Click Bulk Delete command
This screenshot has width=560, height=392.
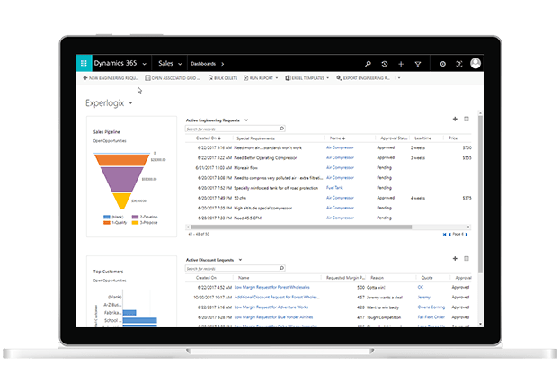[223, 78]
